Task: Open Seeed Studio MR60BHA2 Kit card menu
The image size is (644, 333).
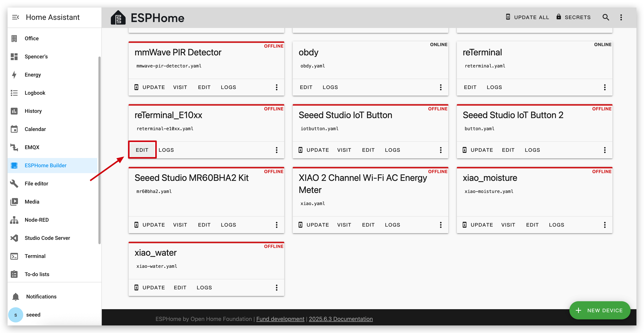Action: coord(276,225)
